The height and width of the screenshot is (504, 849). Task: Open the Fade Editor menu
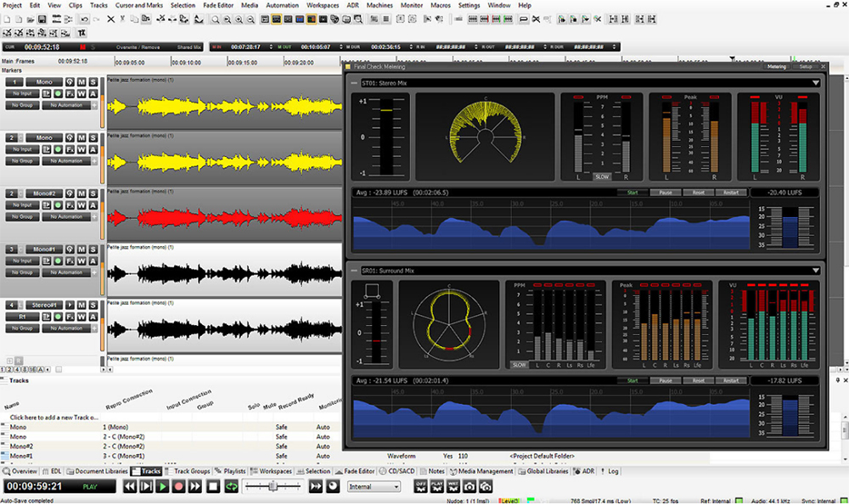(x=218, y=5)
